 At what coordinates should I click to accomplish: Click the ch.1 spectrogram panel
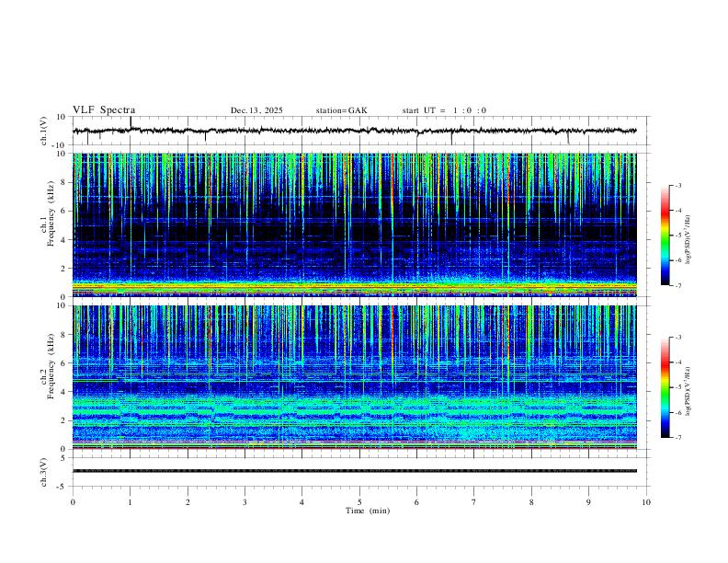pos(354,224)
